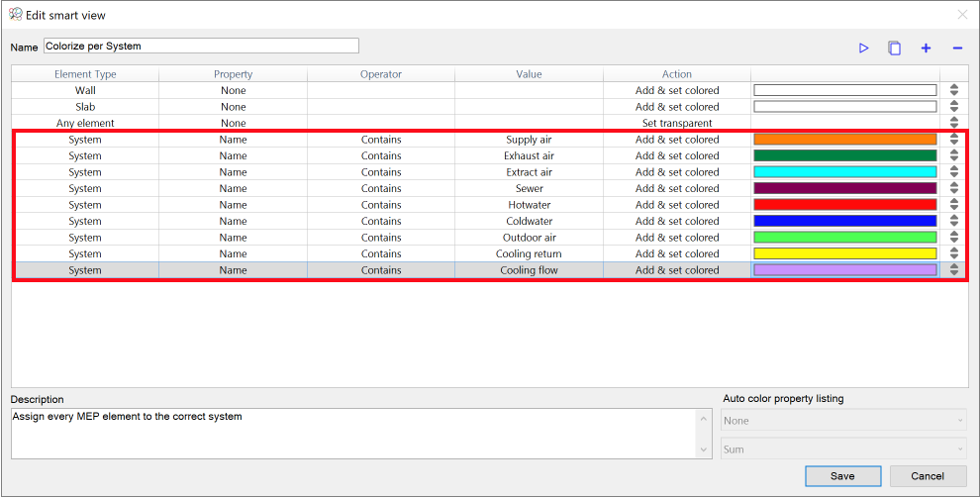This screenshot has width=980, height=498.
Task: Click the reorder arrows on Supply air row
Action: point(953,139)
